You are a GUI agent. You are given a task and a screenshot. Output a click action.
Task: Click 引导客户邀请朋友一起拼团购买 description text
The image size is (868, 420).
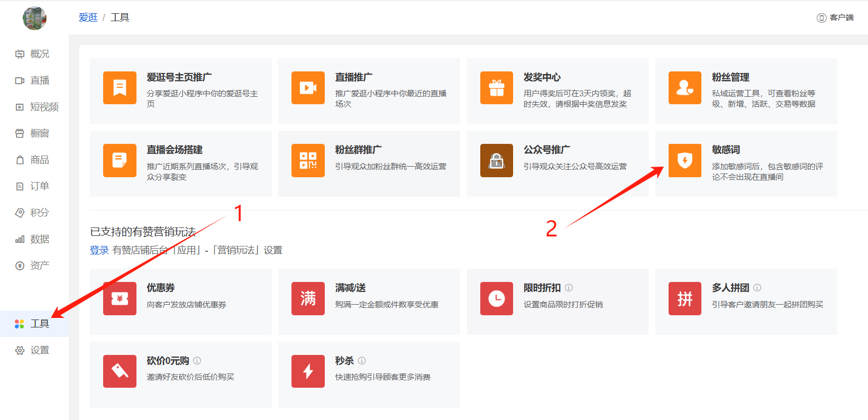(x=768, y=305)
